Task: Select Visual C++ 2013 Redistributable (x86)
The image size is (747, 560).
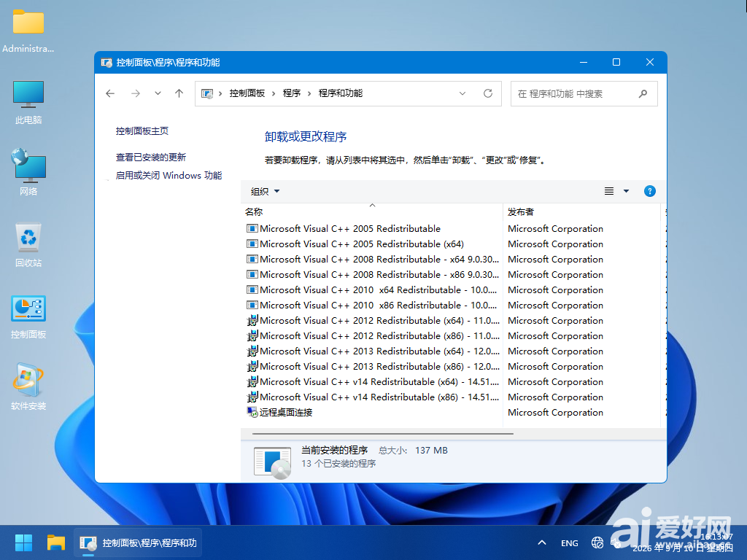Action: pos(372,366)
